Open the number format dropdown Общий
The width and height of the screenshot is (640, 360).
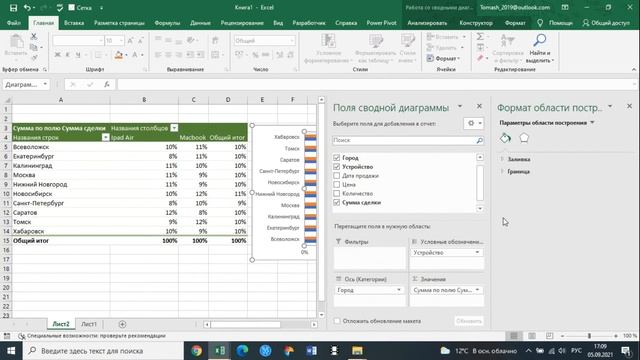(x=292, y=41)
